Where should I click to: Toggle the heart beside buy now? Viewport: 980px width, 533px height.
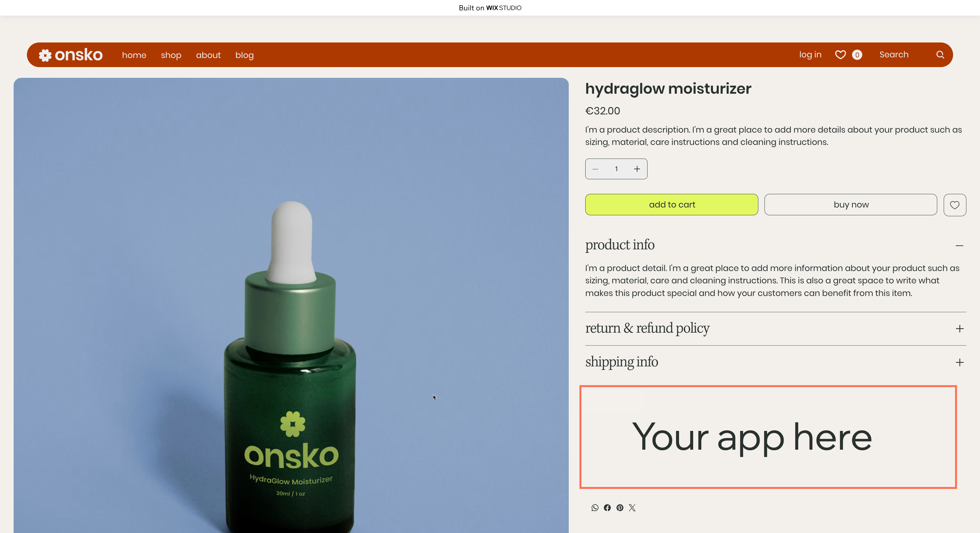[x=954, y=205]
